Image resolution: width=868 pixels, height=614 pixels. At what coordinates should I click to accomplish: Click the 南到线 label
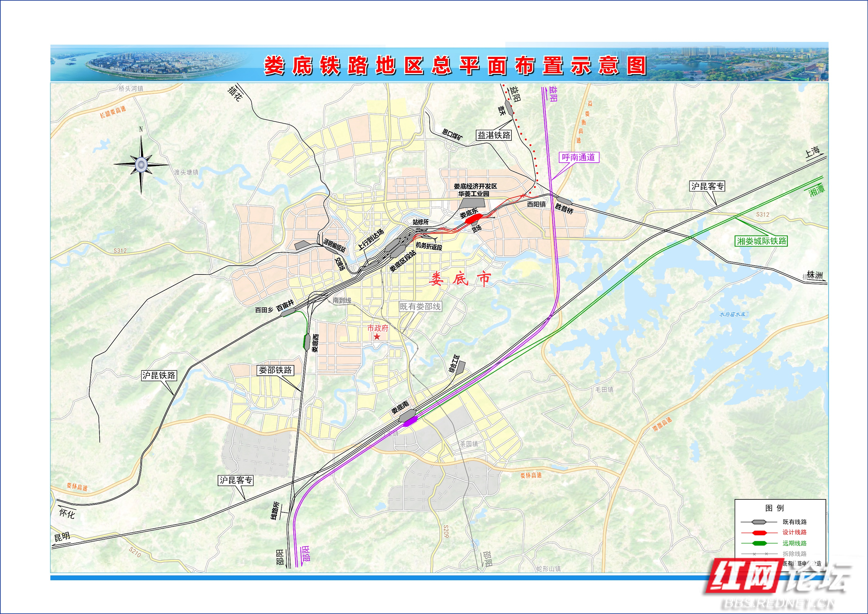pyautogui.click(x=342, y=301)
